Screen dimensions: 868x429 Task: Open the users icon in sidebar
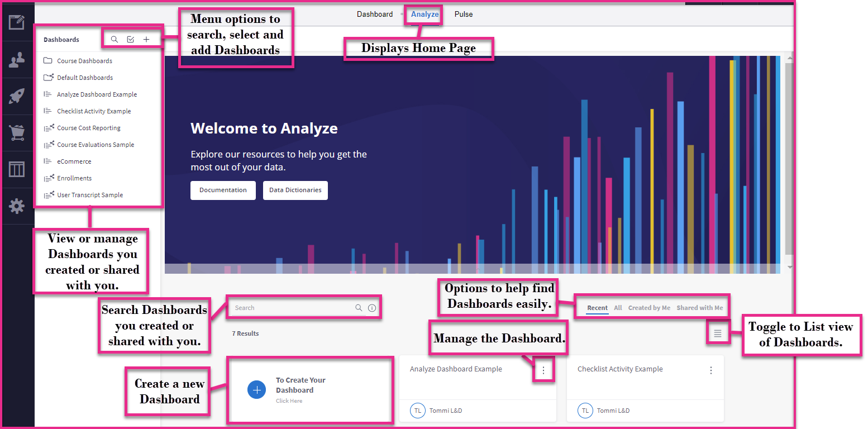pos(17,60)
